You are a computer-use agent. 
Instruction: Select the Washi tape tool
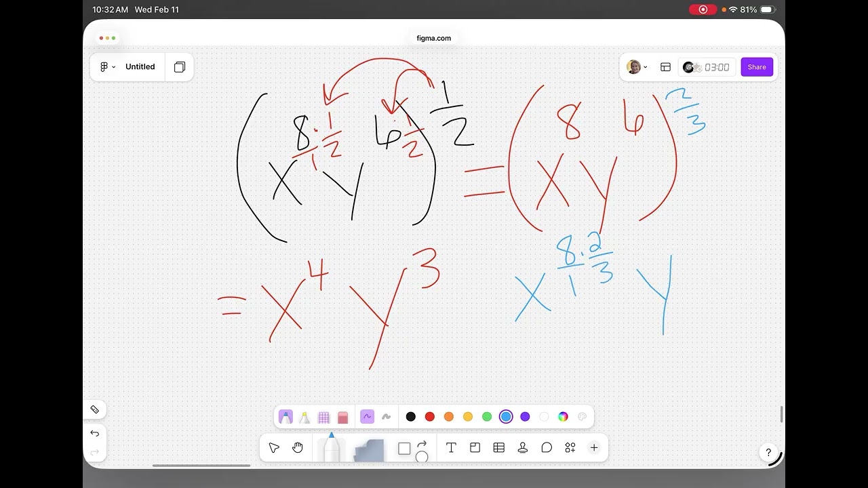(x=323, y=417)
